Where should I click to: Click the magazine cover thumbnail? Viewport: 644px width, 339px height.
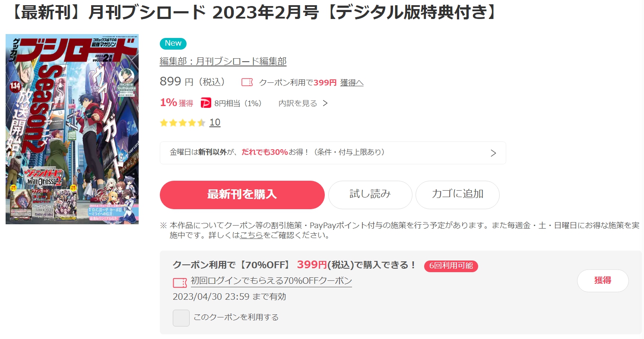click(72, 129)
